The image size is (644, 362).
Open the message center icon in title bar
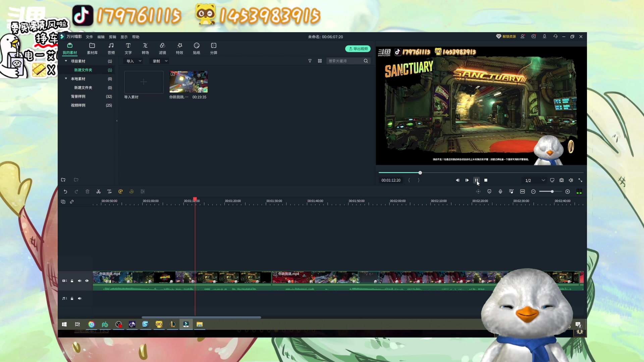(534, 37)
